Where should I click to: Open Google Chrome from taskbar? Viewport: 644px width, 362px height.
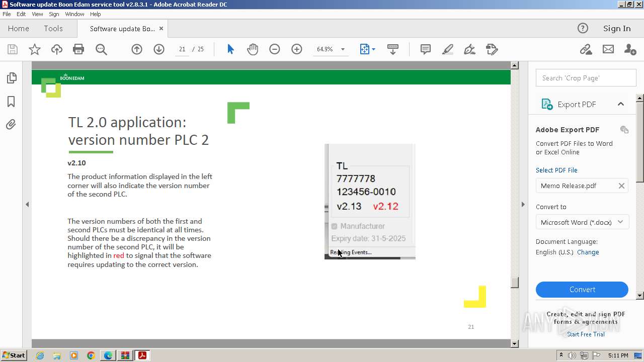[91, 355]
